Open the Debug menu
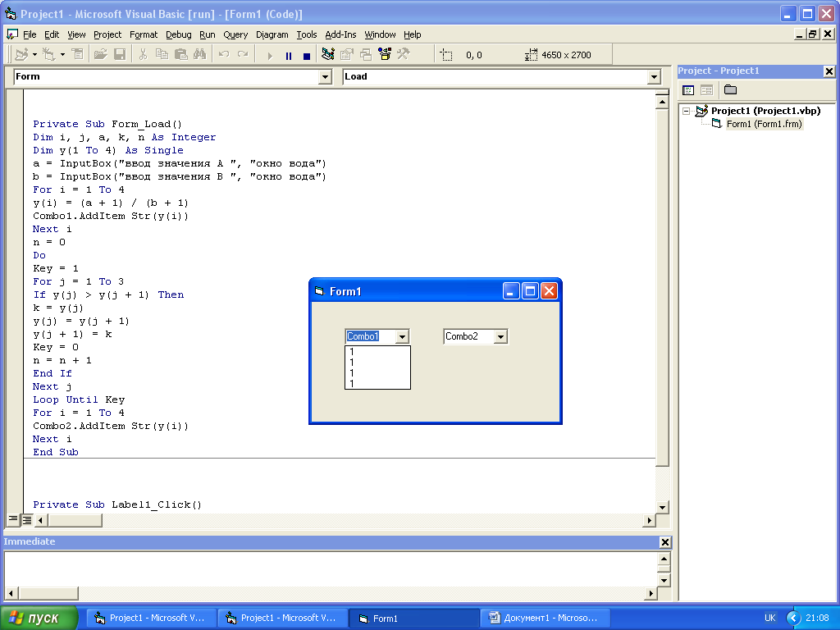This screenshot has width=840, height=630. [x=178, y=34]
